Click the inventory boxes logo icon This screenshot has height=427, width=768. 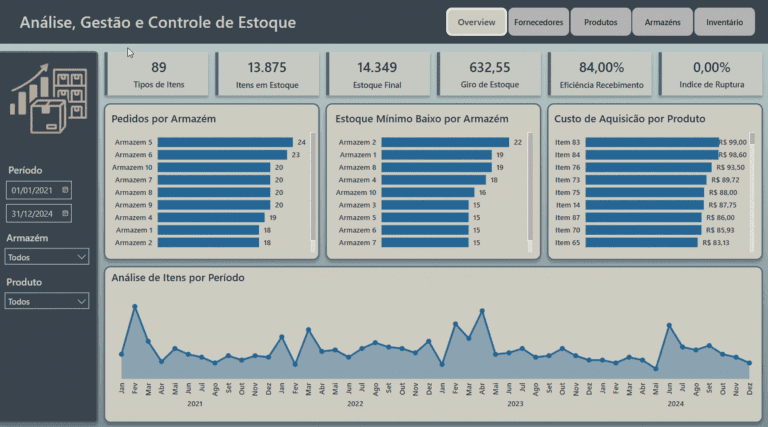coord(48,97)
